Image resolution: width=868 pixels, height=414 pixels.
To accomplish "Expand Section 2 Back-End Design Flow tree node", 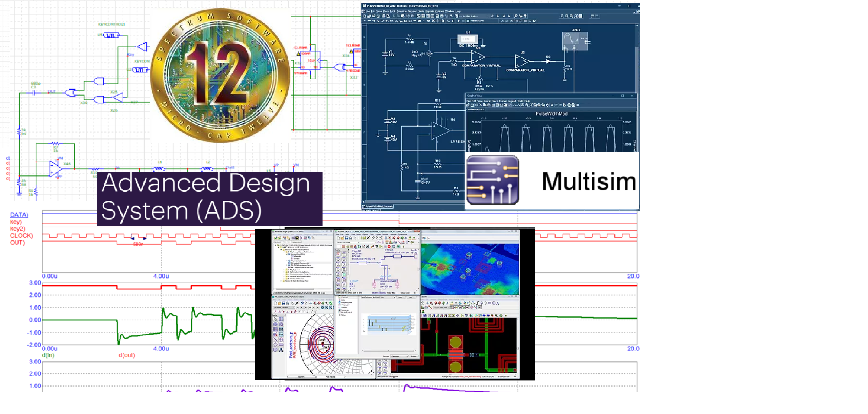I will [x=281, y=281].
